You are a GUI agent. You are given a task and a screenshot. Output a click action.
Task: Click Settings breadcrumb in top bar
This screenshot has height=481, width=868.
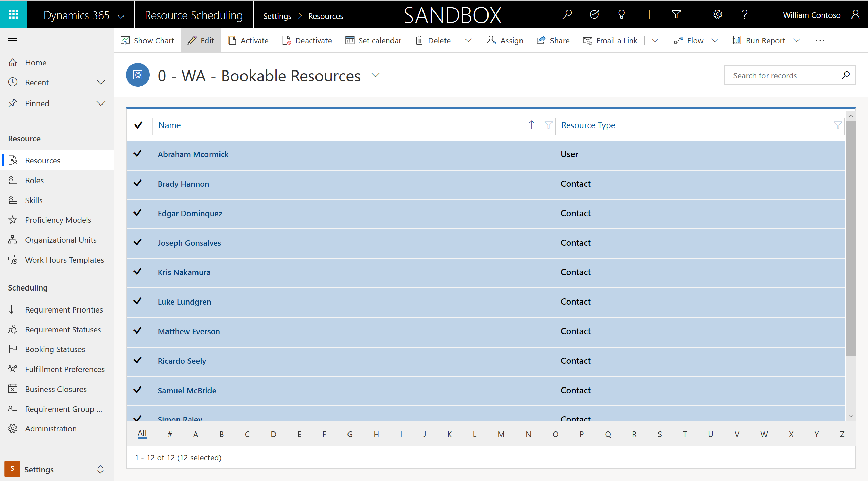(x=277, y=16)
